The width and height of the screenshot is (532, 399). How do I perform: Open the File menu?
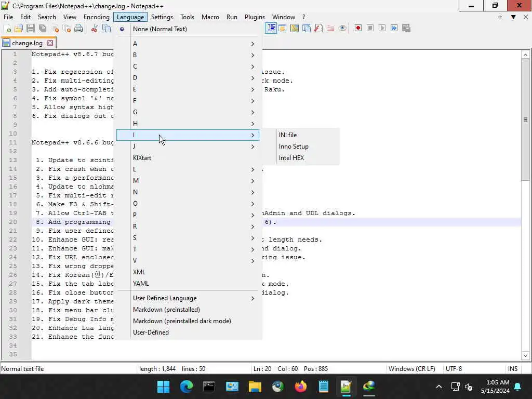pyautogui.click(x=8, y=17)
